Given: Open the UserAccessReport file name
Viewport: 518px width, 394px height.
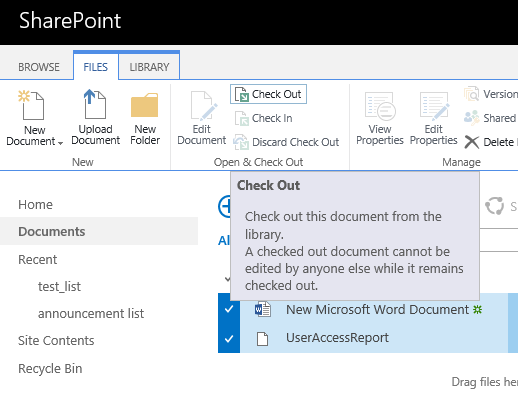Looking at the screenshot, I should click(337, 338).
